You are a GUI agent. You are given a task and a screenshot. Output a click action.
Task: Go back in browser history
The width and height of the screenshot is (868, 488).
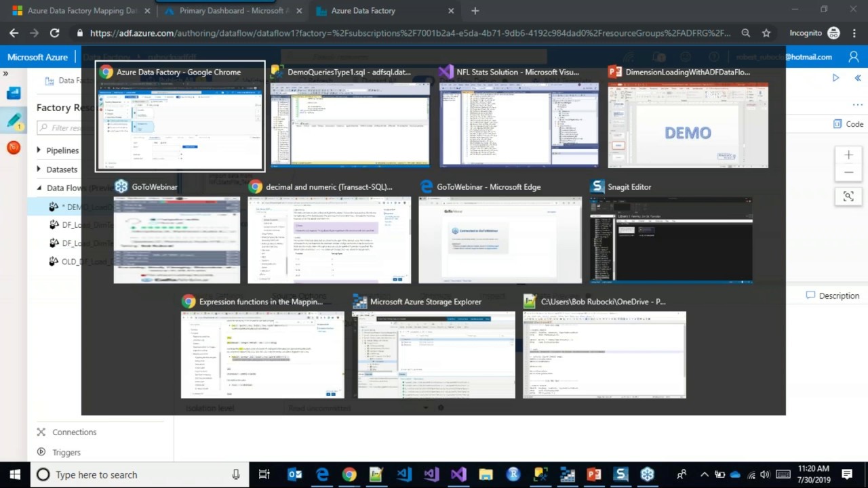[14, 33]
